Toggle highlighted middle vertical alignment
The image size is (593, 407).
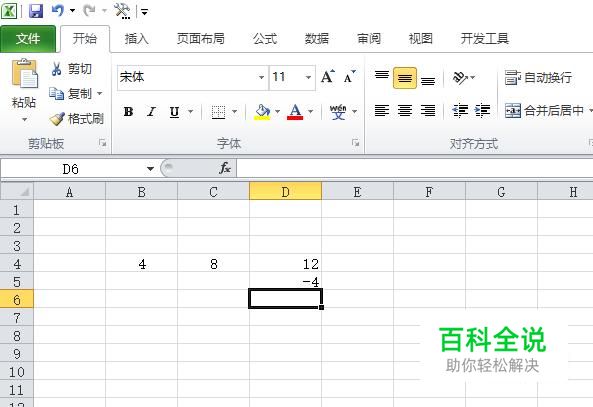coord(405,78)
